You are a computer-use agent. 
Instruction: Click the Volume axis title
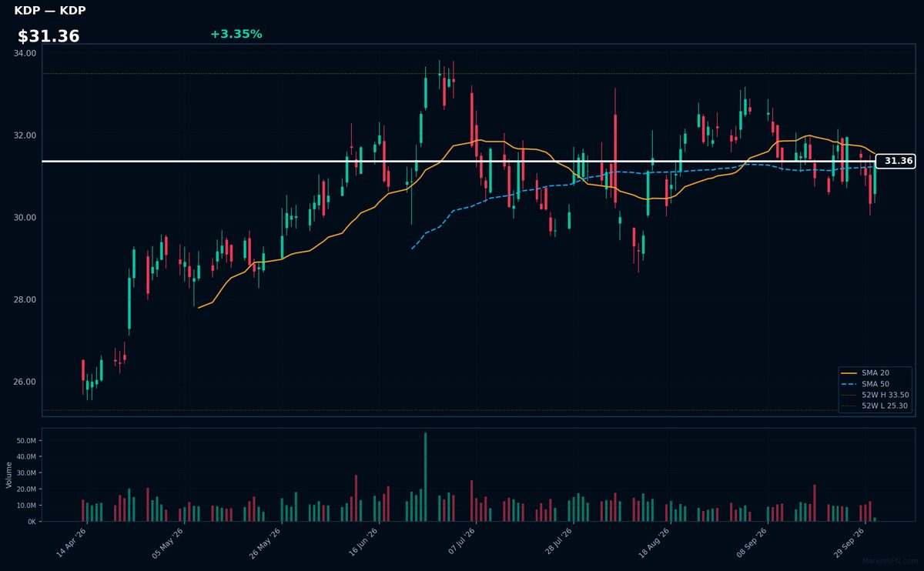[x=9, y=475]
